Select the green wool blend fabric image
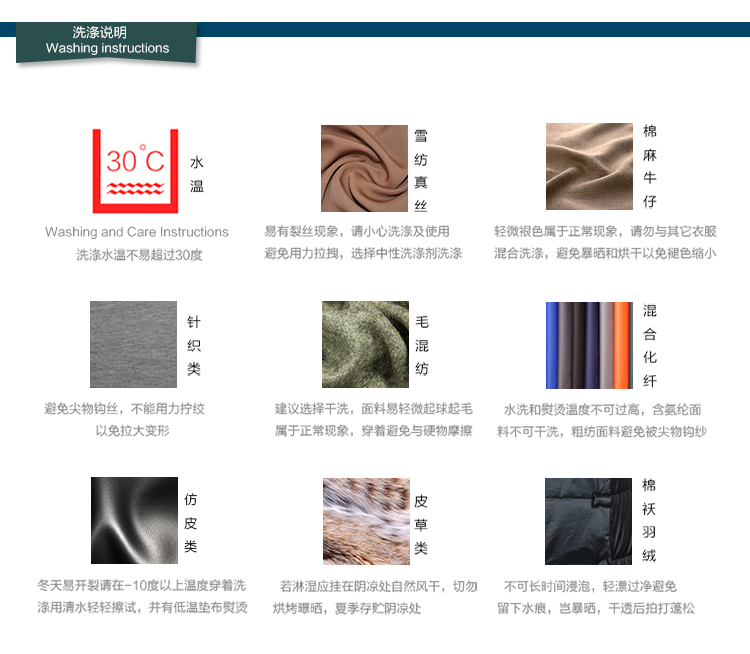This screenshot has height=654, width=750. click(365, 344)
